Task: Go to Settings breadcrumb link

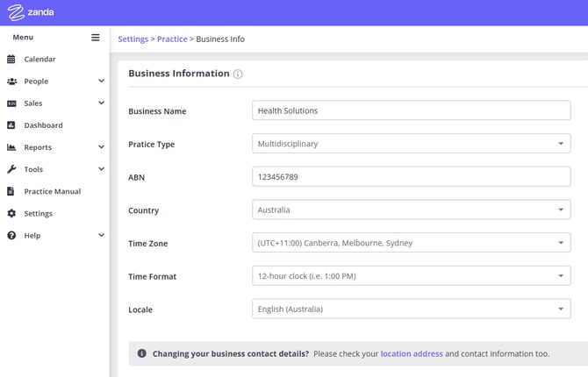Action: tap(133, 39)
